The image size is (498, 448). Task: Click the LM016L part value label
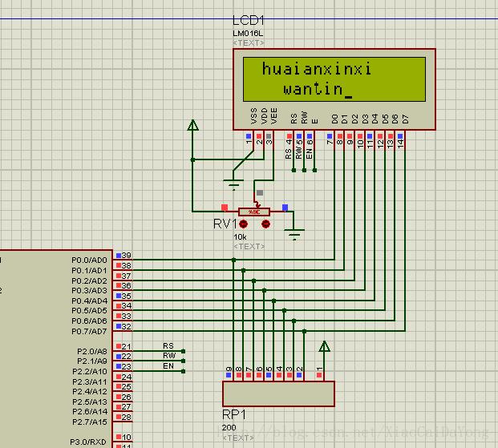[248, 34]
